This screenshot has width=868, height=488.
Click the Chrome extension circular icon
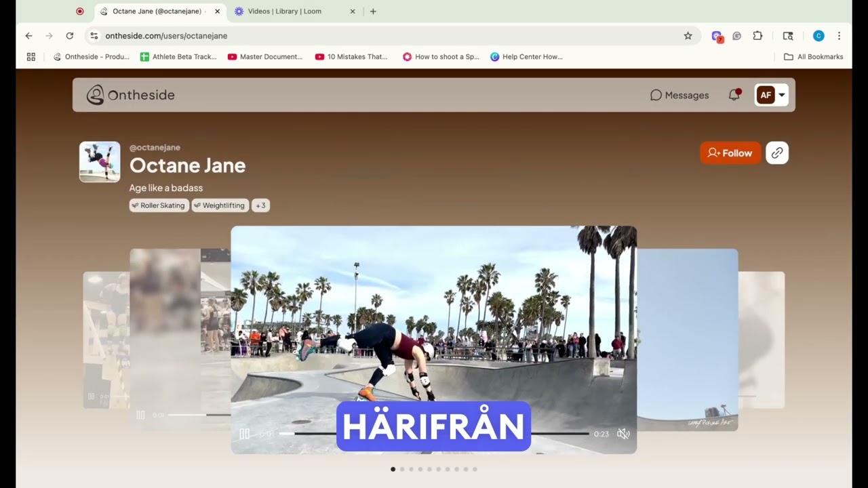[737, 36]
